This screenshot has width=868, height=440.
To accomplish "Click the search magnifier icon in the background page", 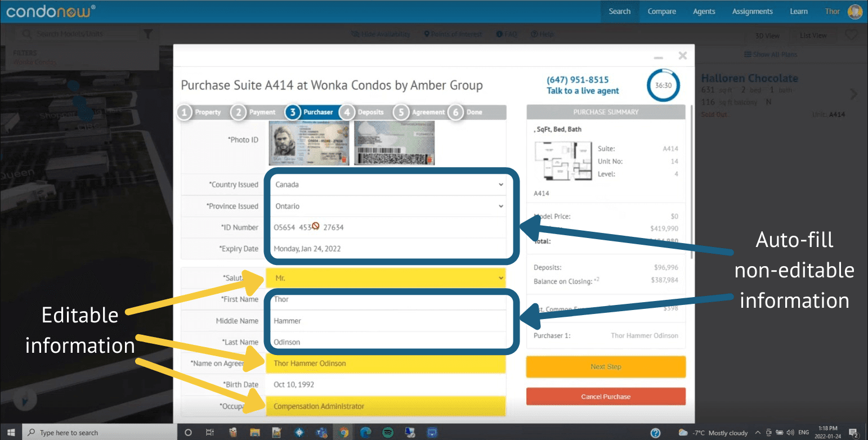I will (26, 34).
